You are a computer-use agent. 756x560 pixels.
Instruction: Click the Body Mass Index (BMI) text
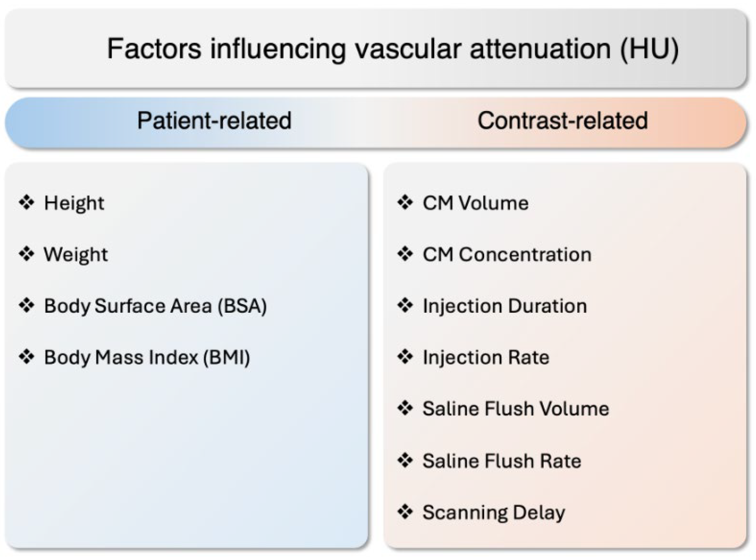(x=147, y=358)
